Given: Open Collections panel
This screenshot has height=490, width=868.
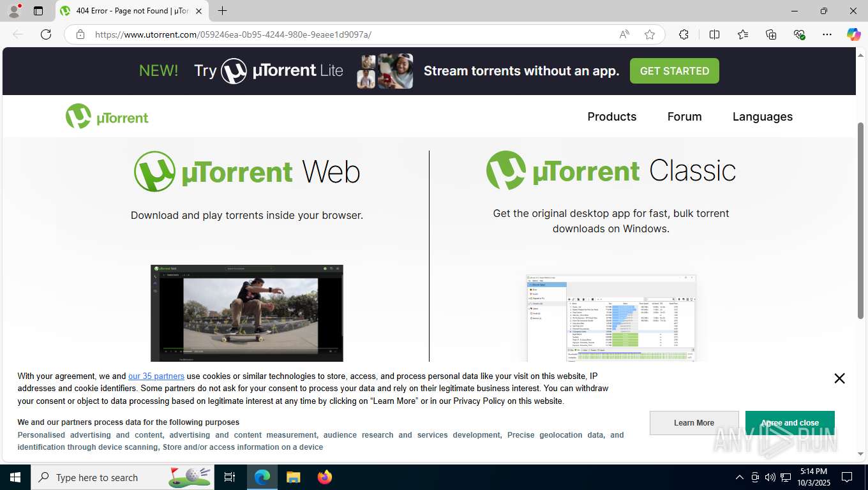Looking at the screenshot, I should 771,34.
